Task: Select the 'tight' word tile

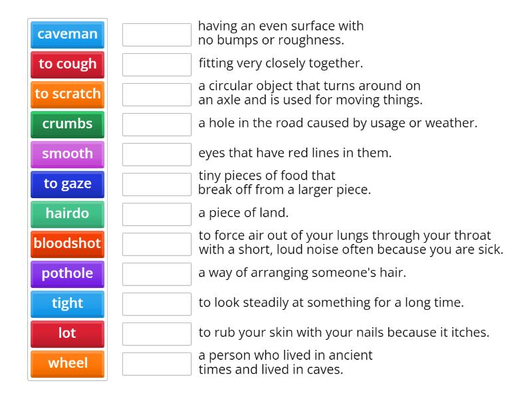Action: point(67,303)
